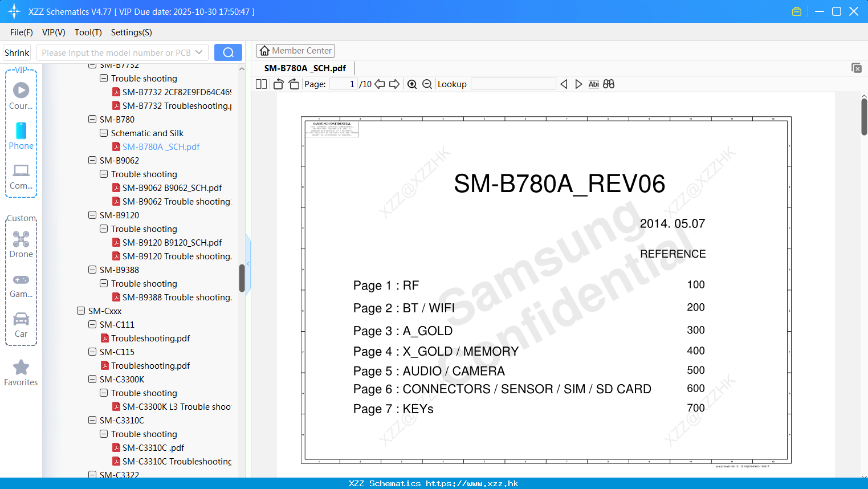Click the PDF viewer vertical scrollbar thumb
868x489 pixels.
[864, 117]
